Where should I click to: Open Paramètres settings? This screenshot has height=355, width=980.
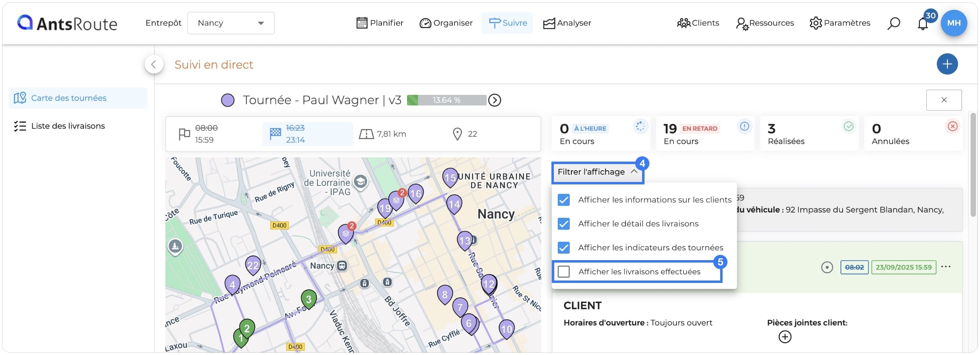[x=840, y=23]
